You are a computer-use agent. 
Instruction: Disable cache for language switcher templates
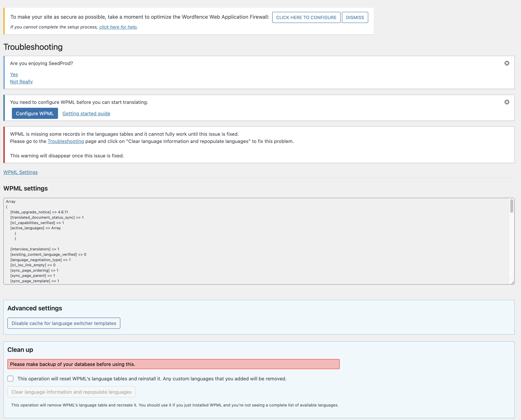[x=64, y=323]
